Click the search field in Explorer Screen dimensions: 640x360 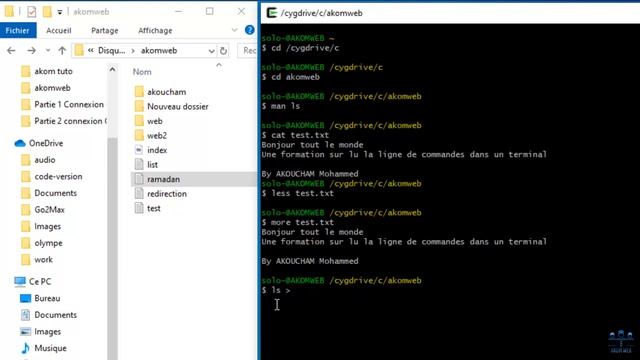tap(247, 51)
